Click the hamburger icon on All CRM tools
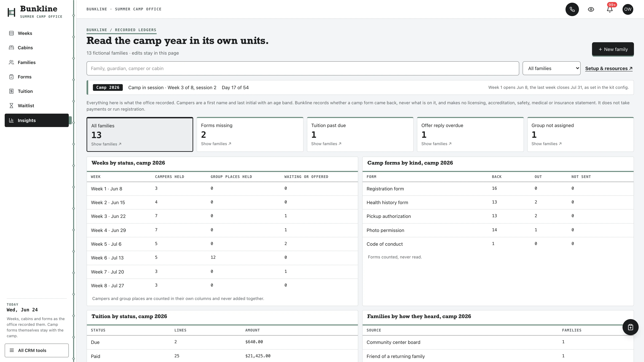 12,350
